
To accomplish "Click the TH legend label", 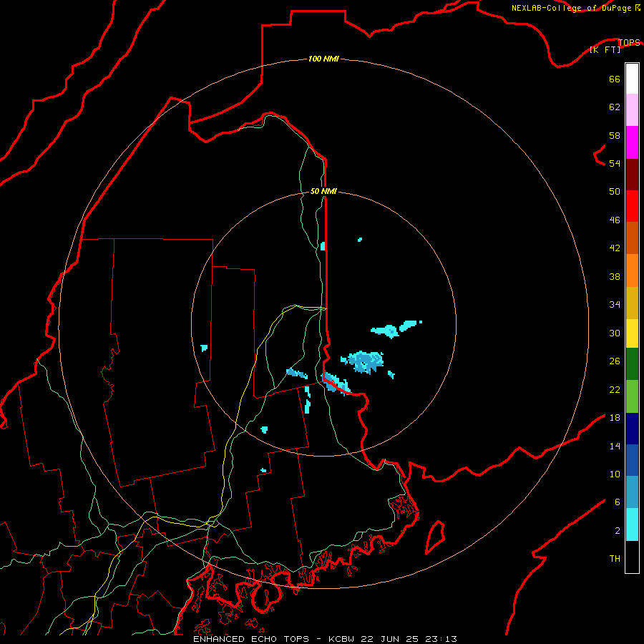I will tap(615, 559).
